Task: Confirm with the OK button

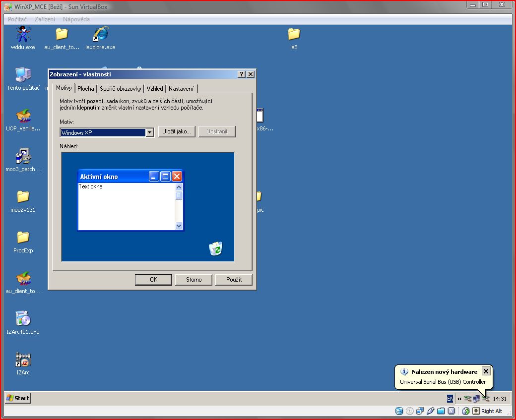Action: [x=153, y=280]
